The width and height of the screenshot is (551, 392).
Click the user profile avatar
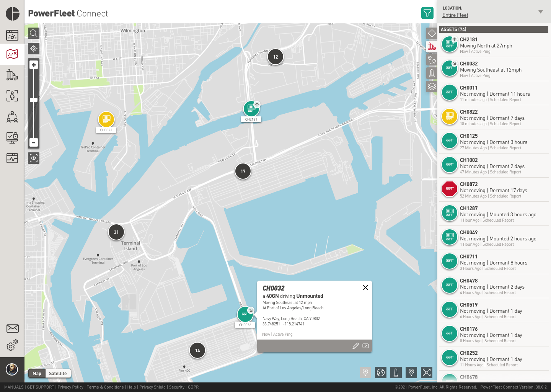pyautogui.click(x=12, y=369)
